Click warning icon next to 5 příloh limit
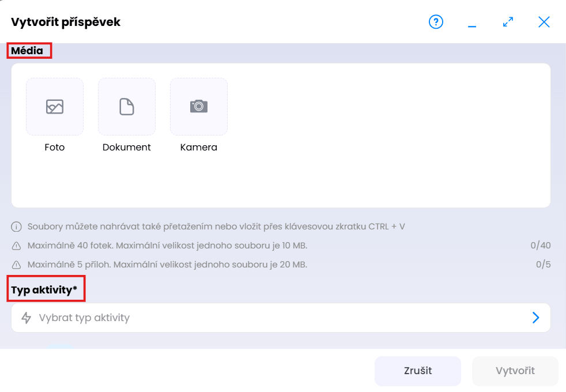This screenshot has height=392, width=566. [17, 265]
